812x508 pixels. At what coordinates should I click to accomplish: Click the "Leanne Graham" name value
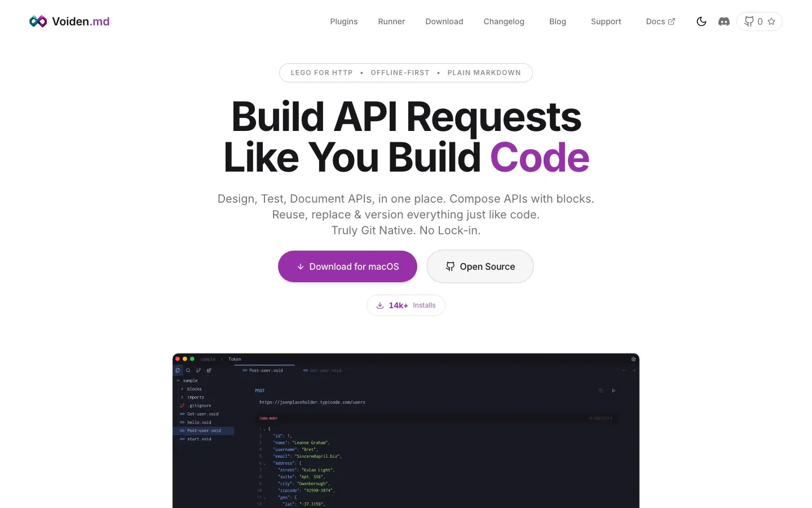point(311,443)
